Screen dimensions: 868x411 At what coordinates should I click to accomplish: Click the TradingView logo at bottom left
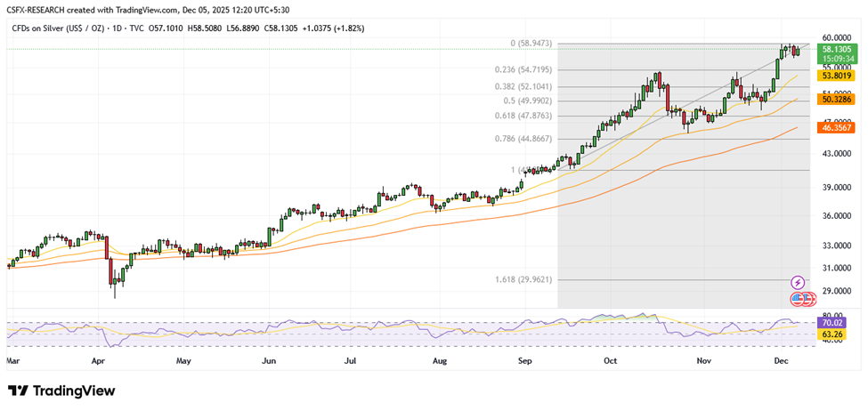coord(61,391)
